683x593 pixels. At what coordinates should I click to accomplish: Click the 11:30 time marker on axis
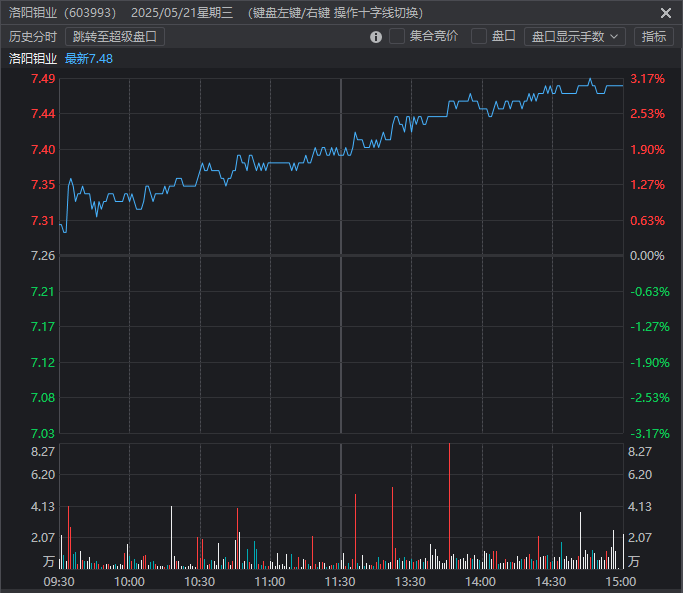point(340,581)
